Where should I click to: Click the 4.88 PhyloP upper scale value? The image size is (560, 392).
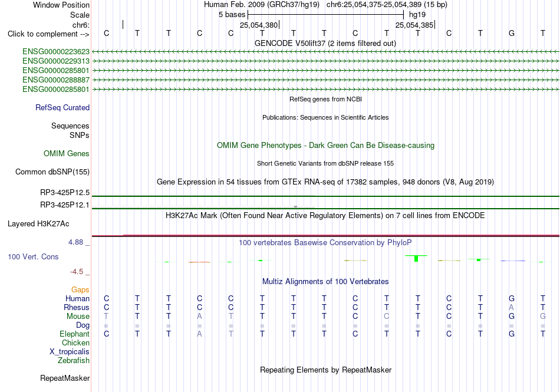(75, 242)
